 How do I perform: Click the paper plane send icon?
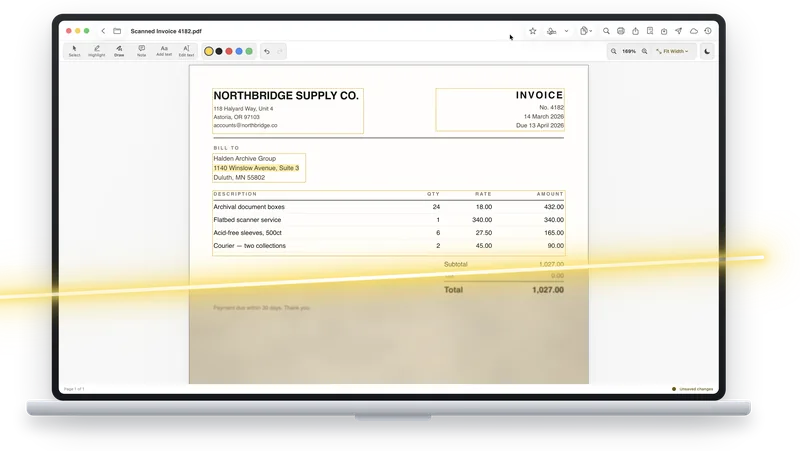pyautogui.click(x=679, y=31)
